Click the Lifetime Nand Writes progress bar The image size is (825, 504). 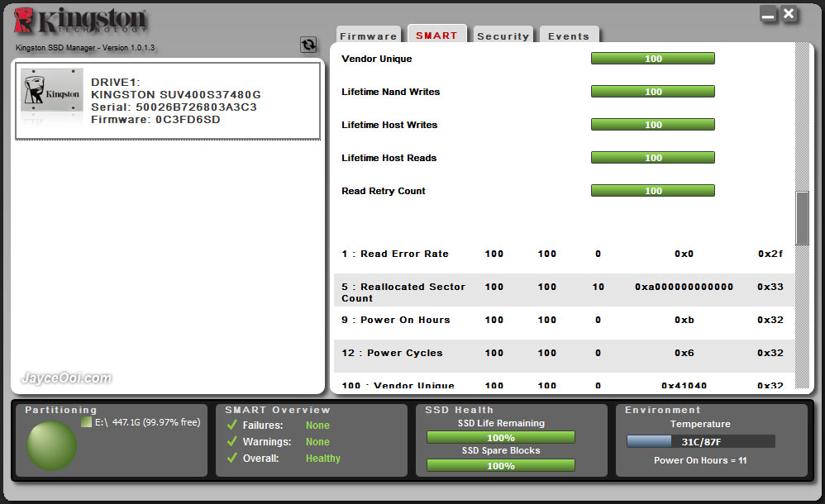pyautogui.click(x=653, y=92)
